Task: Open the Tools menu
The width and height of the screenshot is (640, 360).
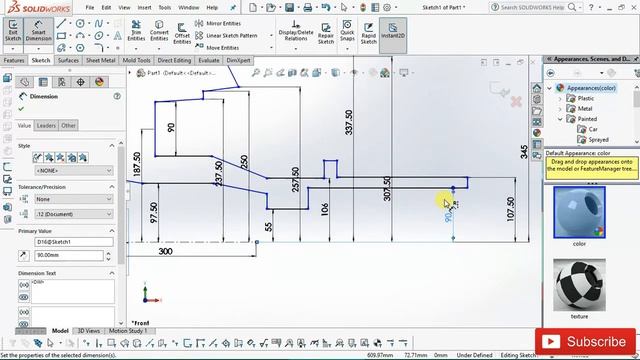Action: [165, 7]
